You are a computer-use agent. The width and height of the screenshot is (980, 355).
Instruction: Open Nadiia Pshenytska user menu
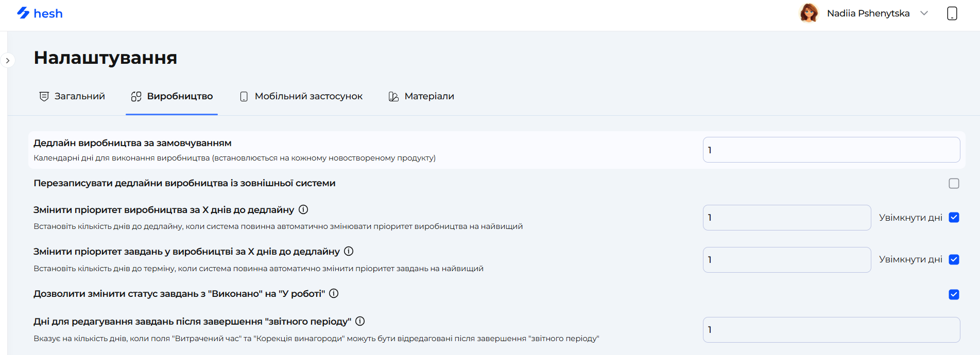tap(868, 13)
